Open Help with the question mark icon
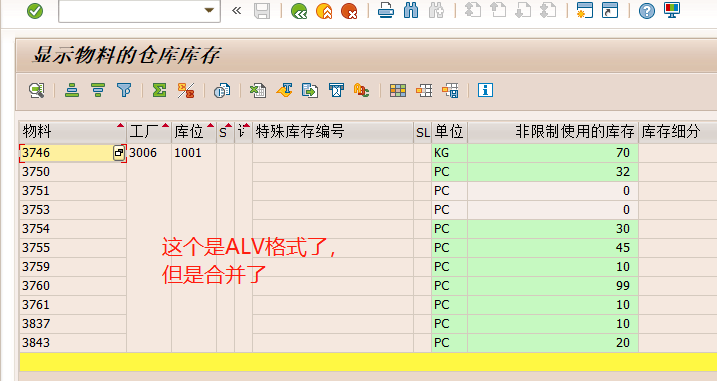Screen dimensions: 717x381 click(x=647, y=11)
